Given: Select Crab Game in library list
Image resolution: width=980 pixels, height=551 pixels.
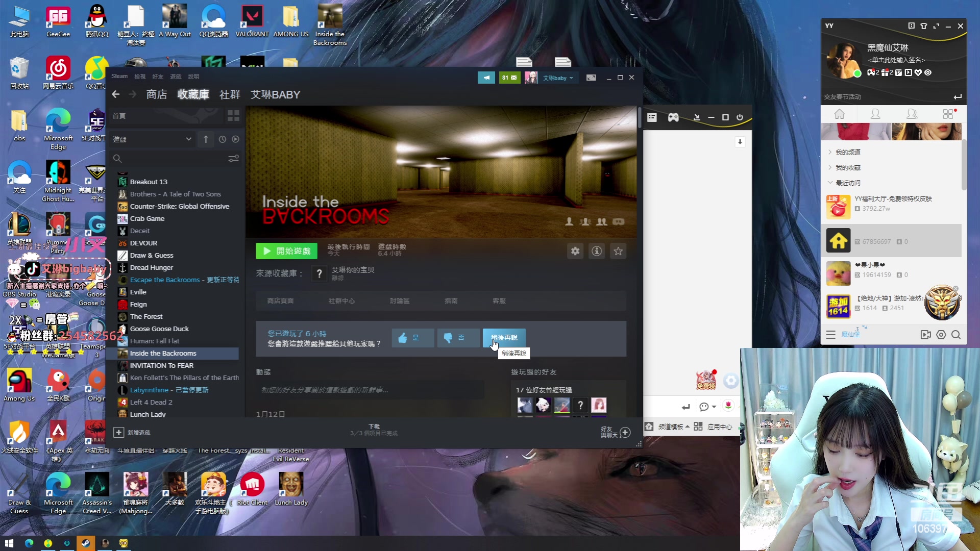Looking at the screenshot, I should coord(147,219).
